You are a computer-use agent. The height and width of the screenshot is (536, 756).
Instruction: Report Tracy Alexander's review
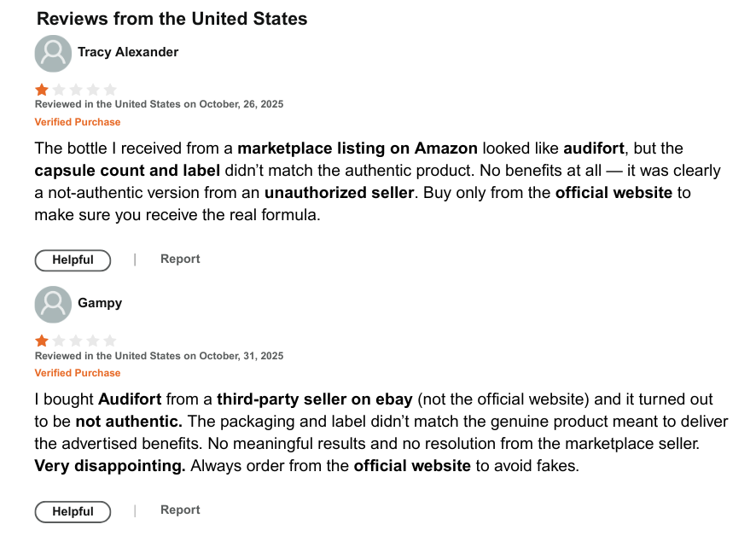pyautogui.click(x=180, y=259)
